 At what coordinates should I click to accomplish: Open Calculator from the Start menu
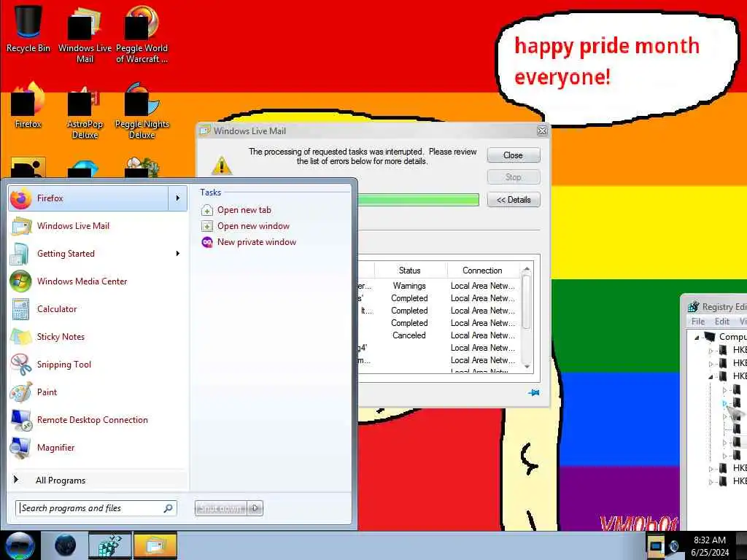[98, 309]
